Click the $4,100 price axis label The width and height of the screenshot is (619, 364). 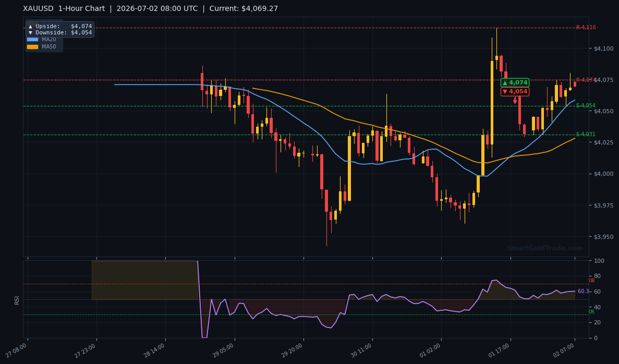pos(603,48)
